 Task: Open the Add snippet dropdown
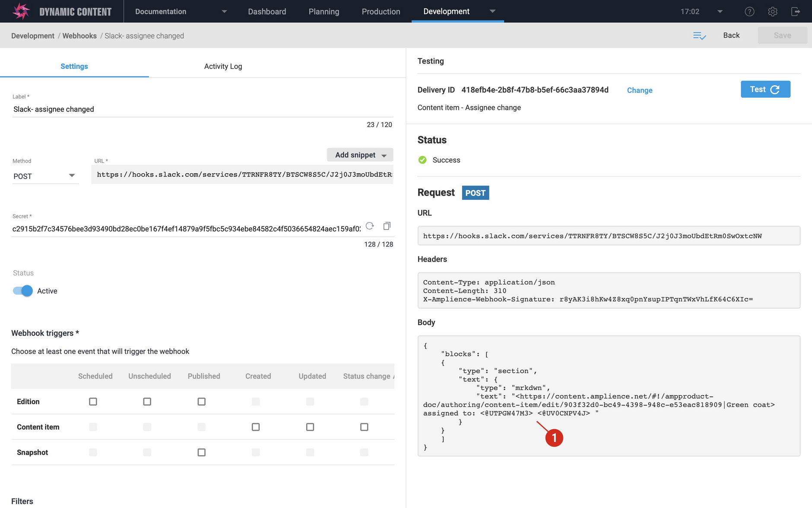pos(360,155)
